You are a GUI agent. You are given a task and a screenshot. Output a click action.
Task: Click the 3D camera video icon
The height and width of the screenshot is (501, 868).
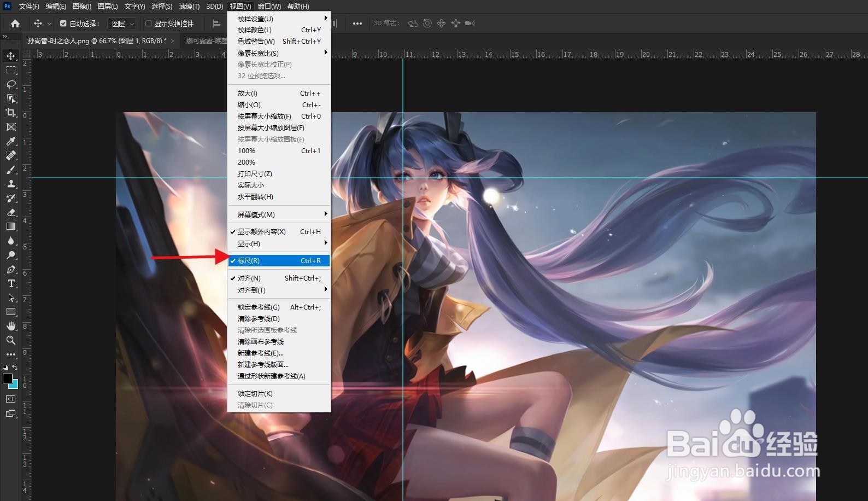(x=470, y=24)
